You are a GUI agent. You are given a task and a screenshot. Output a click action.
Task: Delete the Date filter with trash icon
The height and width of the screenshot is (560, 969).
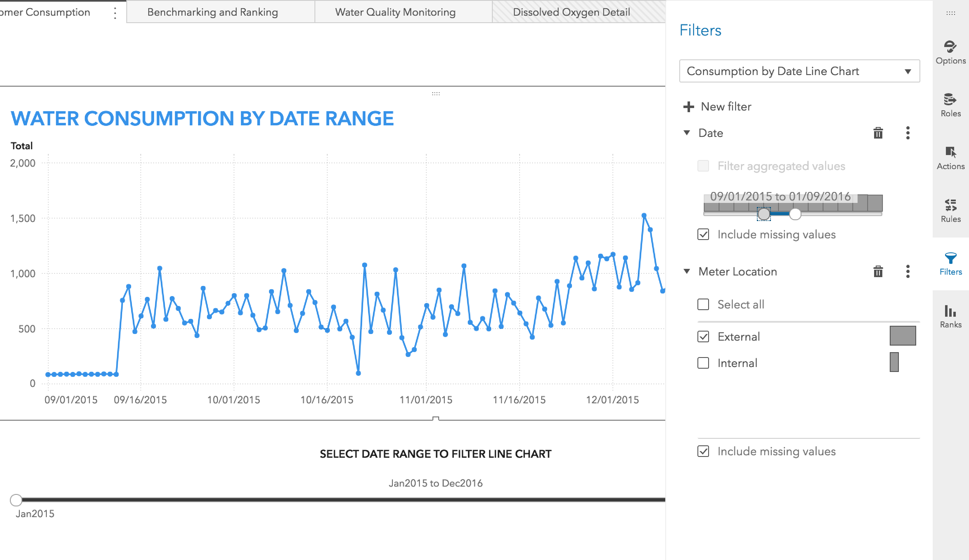click(x=878, y=133)
